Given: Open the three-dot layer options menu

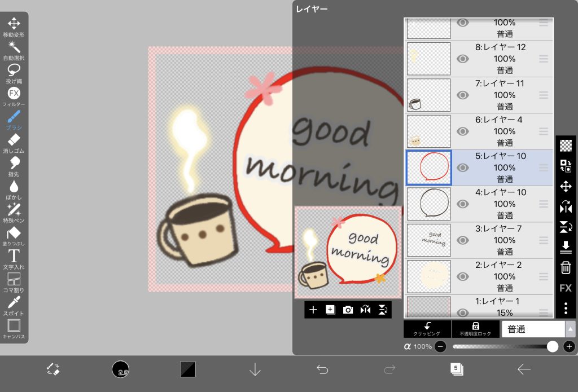Looking at the screenshot, I should [566, 309].
